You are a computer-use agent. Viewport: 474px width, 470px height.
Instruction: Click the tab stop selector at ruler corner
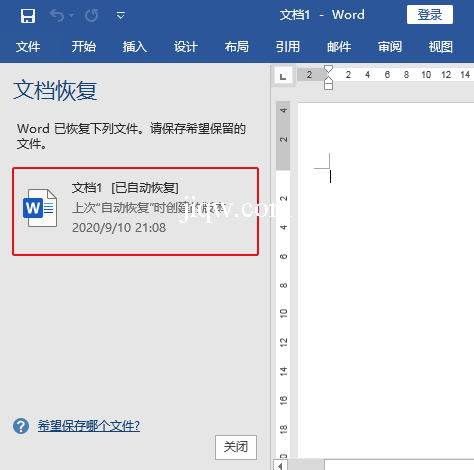pyautogui.click(x=283, y=75)
